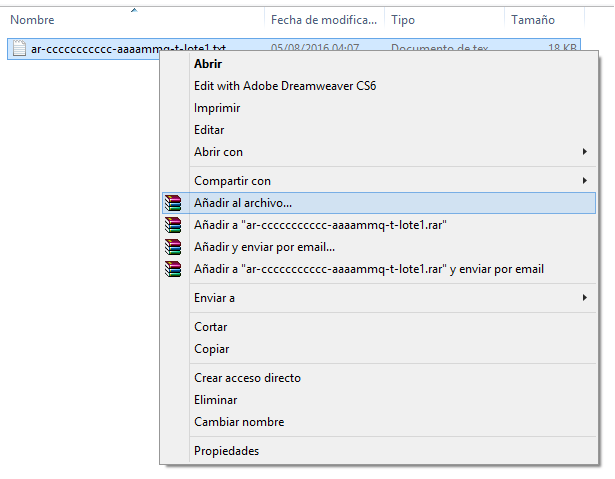Sort by the Nombre column header

(32, 20)
